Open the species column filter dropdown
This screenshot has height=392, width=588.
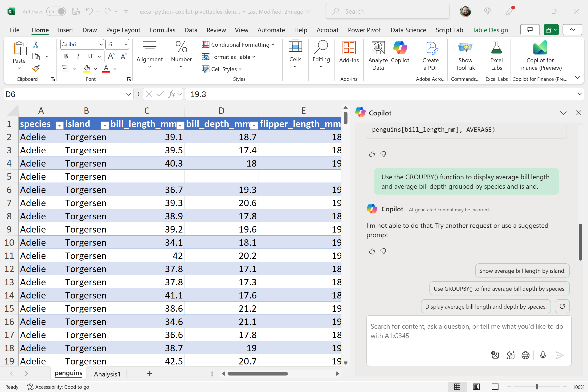click(x=59, y=125)
